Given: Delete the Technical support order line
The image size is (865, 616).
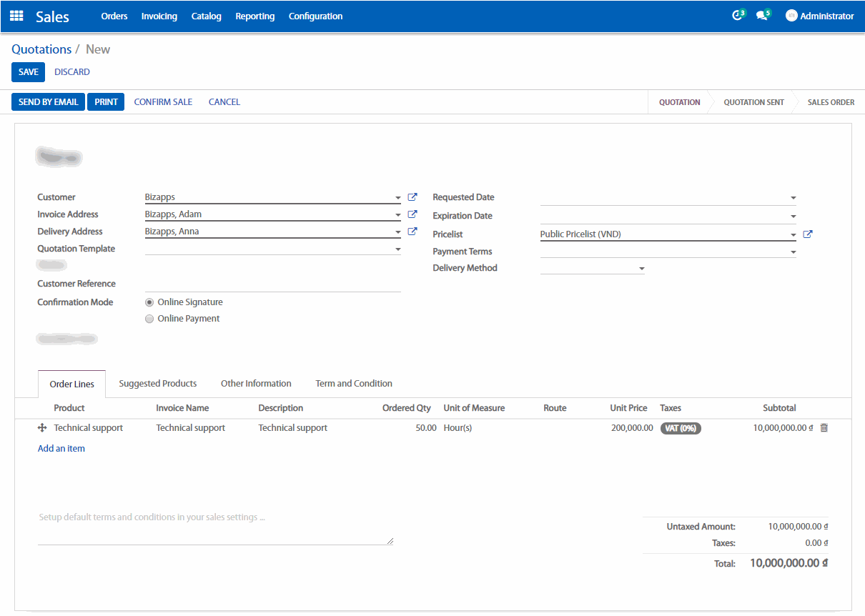Looking at the screenshot, I should pos(824,428).
